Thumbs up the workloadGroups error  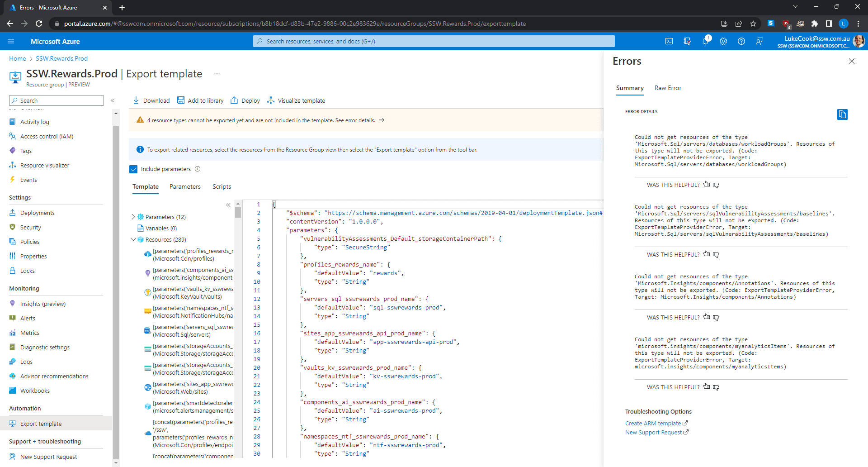(707, 185)
